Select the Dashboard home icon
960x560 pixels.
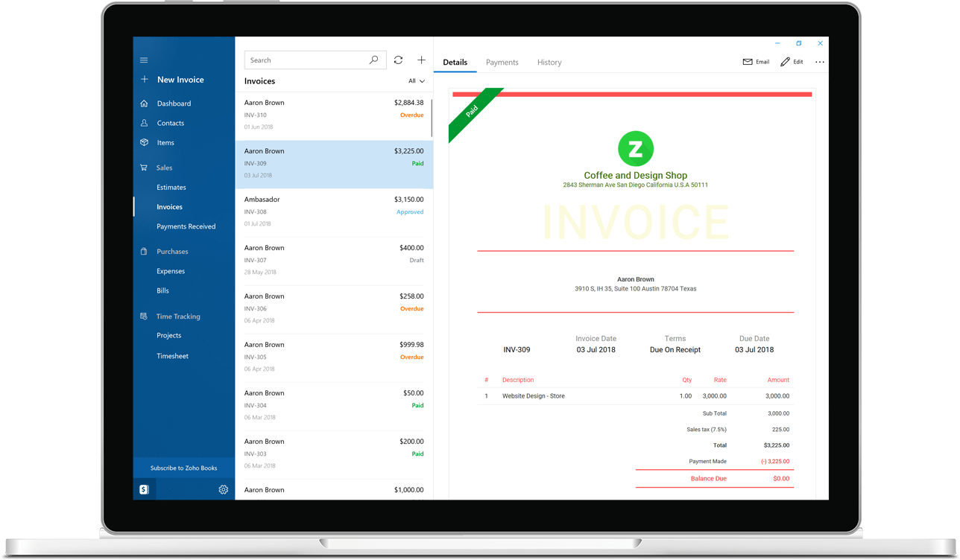pyautogui.click(x=143, y=103)
